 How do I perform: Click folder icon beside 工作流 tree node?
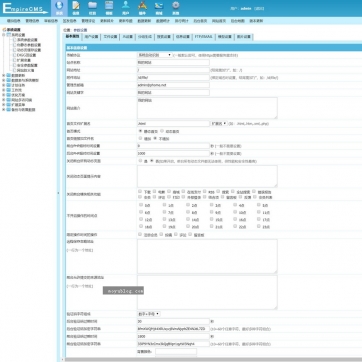pos(8,90)
